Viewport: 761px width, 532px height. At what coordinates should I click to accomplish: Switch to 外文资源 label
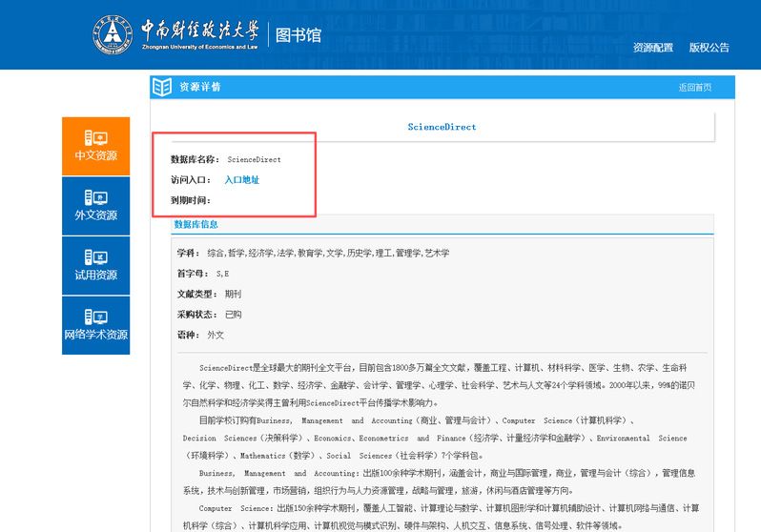coord(95,215)
